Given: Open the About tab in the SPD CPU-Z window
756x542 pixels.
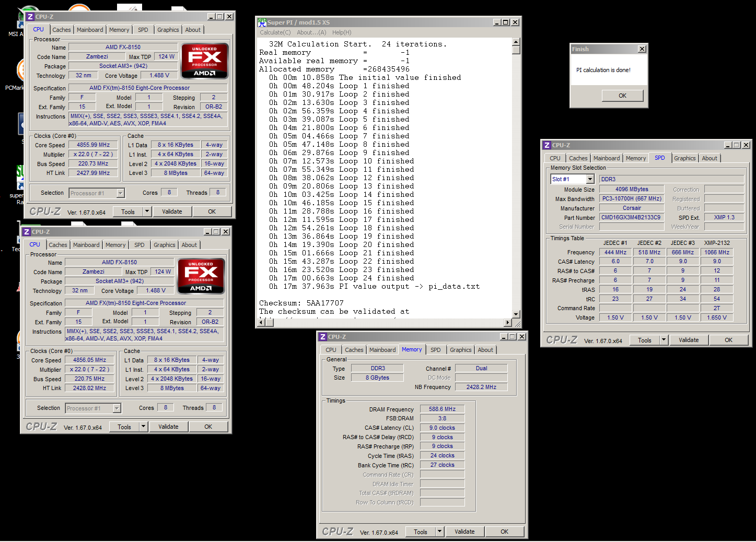Looking at the screenshot, I should click(x=709, y=158).
